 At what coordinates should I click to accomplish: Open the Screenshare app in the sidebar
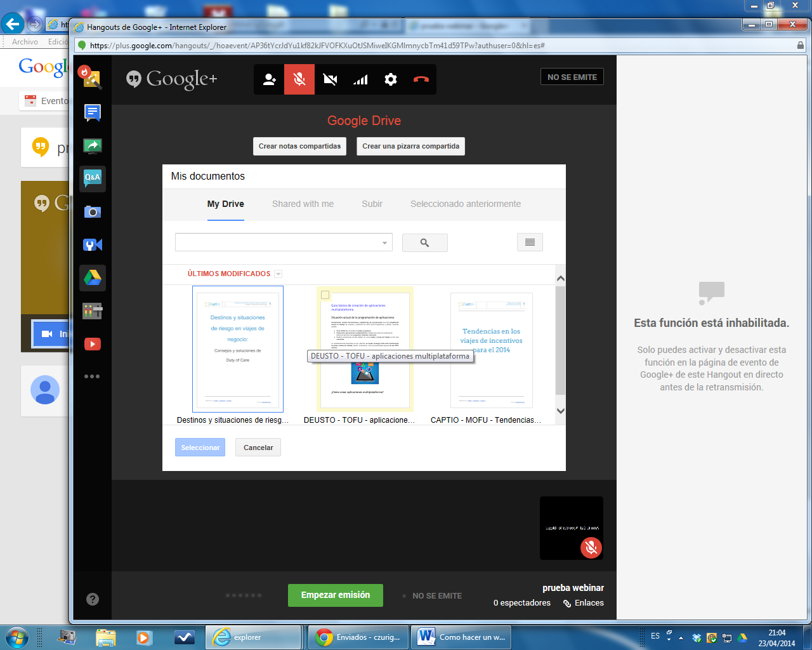tap(93, 146)
